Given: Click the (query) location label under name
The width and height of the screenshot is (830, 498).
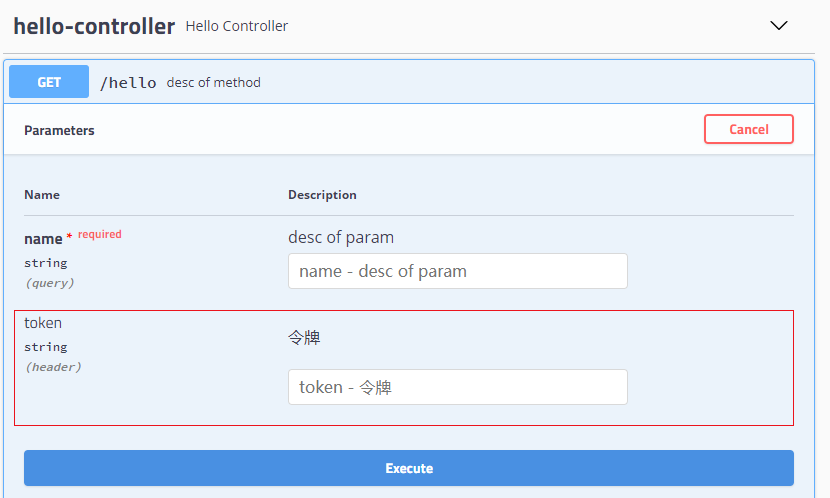Looking at the screenshot, I should point(50,283).
